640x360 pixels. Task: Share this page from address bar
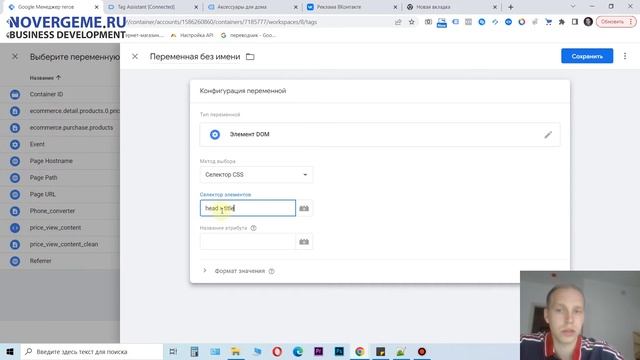[x=398, y=22]
